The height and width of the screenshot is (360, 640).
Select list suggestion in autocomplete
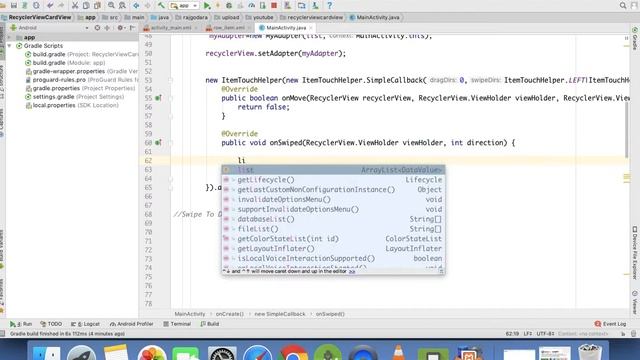coord(333,170)
